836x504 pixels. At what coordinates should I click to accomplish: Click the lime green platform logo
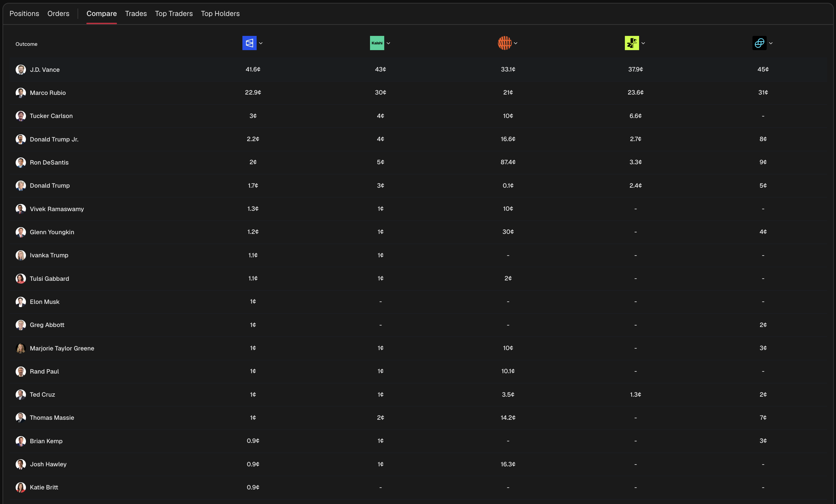coord(632,43)
